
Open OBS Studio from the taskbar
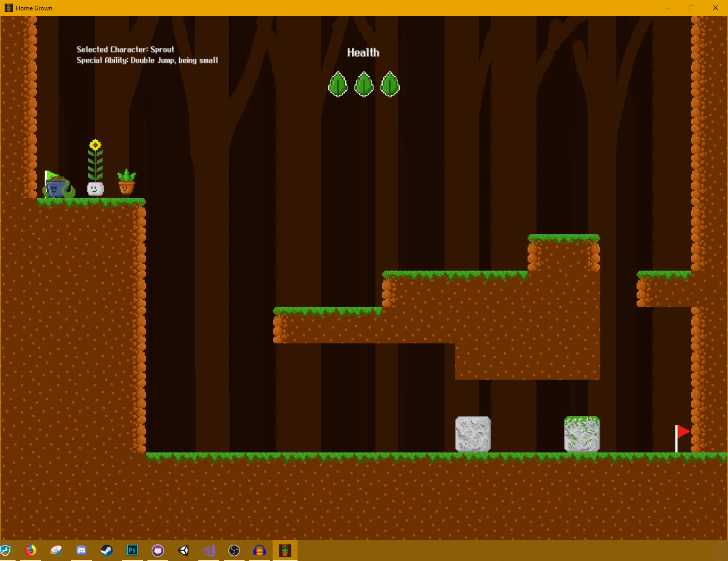click(x=234, y=551)
